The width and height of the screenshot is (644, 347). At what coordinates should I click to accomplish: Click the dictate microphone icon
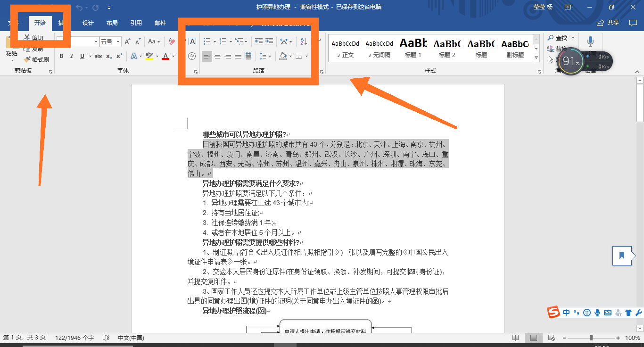point(591,41)
